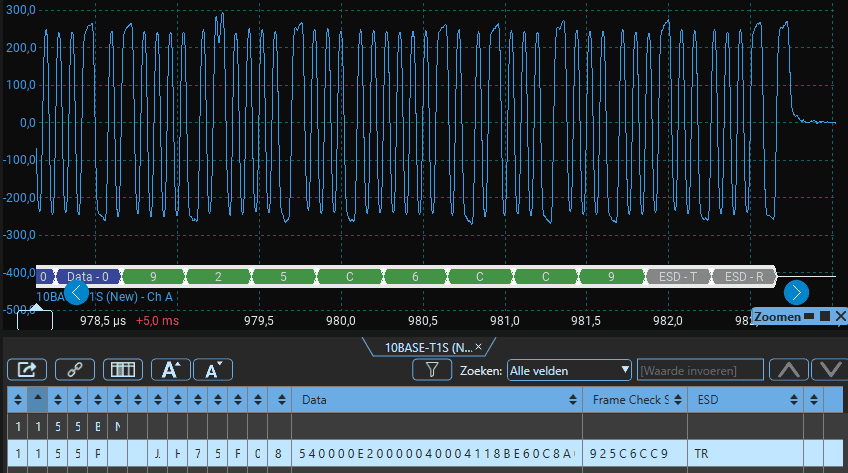The height and width of the screenshot is (473, 848).
Task: Open the 'Alle velden' search dropdown
Action: (x=569, y=370)
